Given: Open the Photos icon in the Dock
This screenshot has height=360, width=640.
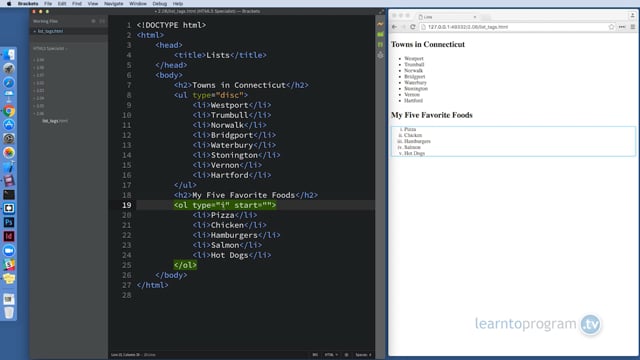Looking at the screenshot, I should pos(9,153).
